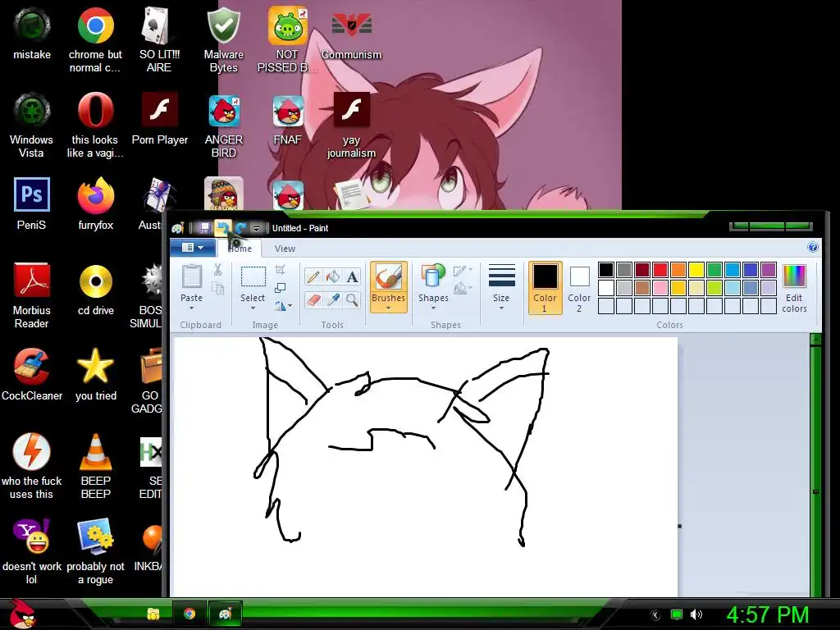Click the Redo arrow in title bar
Image resolution: width=840 pixels, height=630 pixels.
(x=240, y=228)
